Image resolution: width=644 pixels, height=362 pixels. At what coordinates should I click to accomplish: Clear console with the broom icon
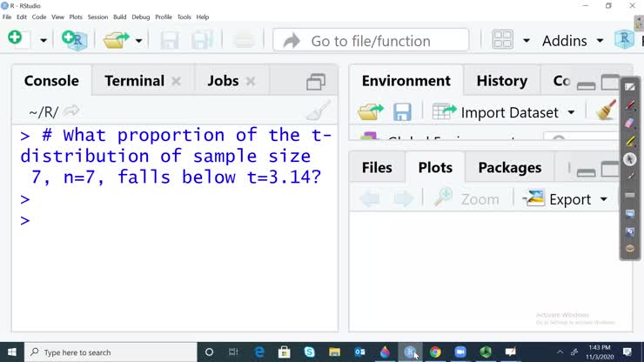pyautogui.click(x=319, y=111)
